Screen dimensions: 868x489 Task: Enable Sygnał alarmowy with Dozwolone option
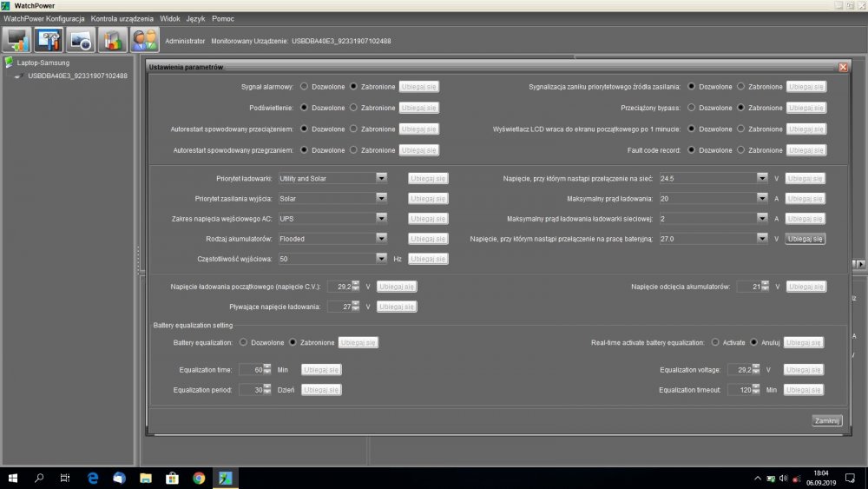[x=304, y=87]
